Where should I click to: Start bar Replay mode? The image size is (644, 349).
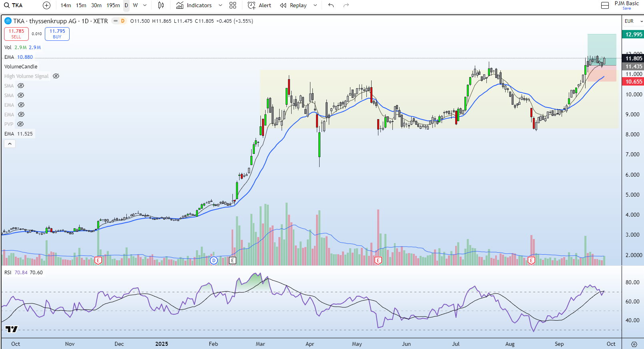coord(294,5)
